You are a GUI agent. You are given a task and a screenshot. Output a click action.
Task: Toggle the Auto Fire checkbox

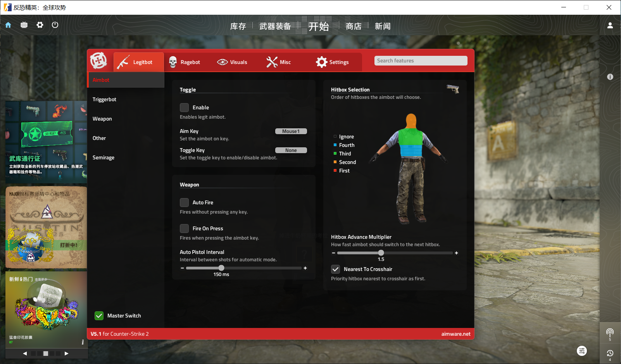[x=185, y=202]
